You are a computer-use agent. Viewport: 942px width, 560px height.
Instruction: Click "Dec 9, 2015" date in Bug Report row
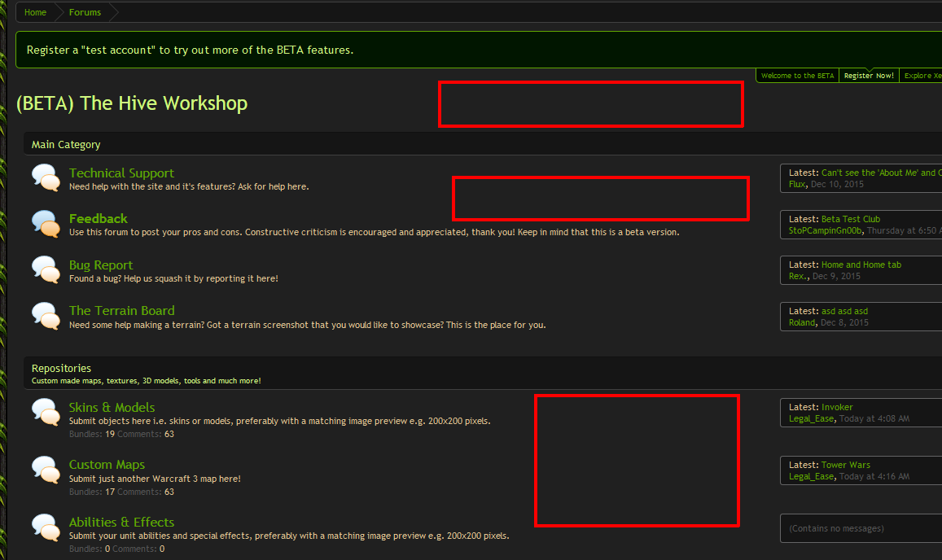836,277
